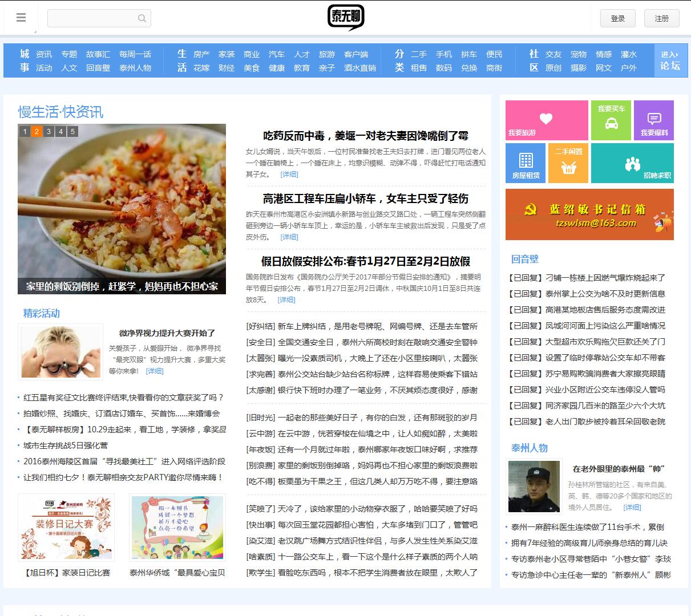Open 老人出门散步被拎着耳朵回敬老院 reply
Screen dimensions: 691x616
tap(586, 422)
